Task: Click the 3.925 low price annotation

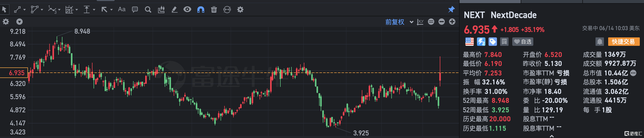Action: [x=361, y=133]
